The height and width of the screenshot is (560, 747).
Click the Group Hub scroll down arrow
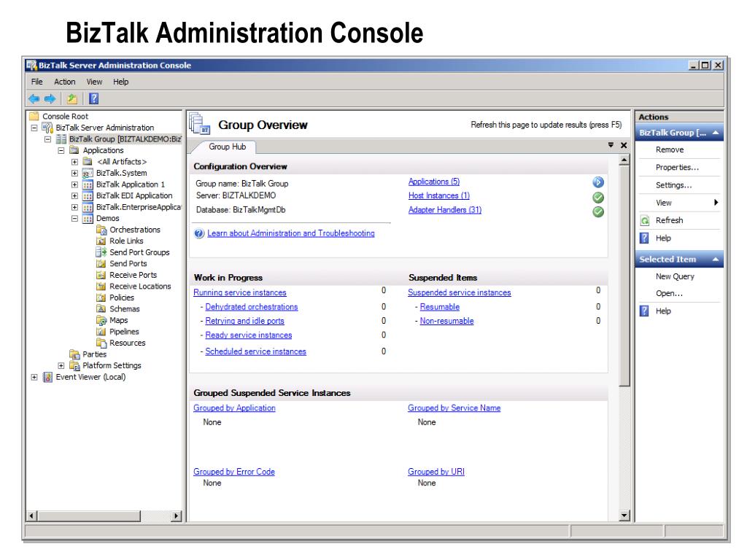click(x=624, y=516)
